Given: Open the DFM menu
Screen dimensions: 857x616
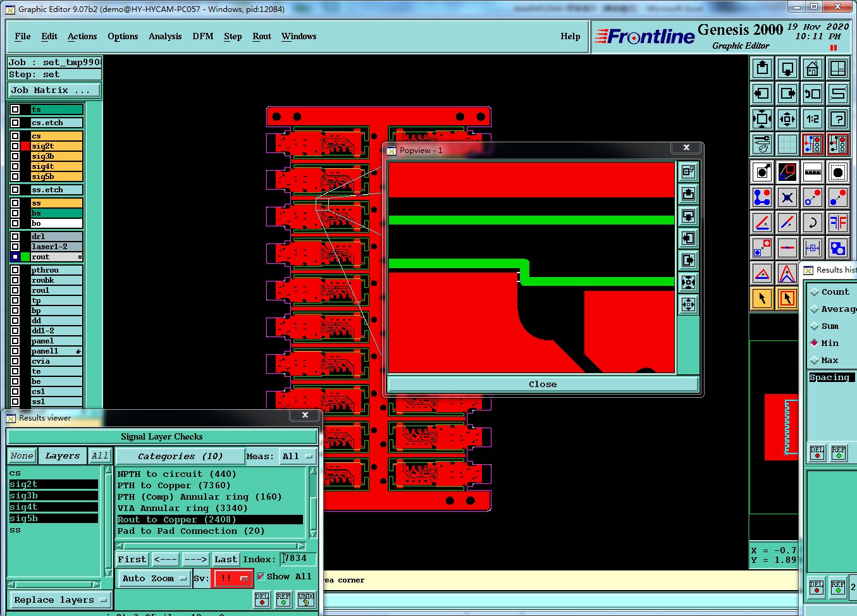Looking at the screenshot, I should tap(203, 36).
